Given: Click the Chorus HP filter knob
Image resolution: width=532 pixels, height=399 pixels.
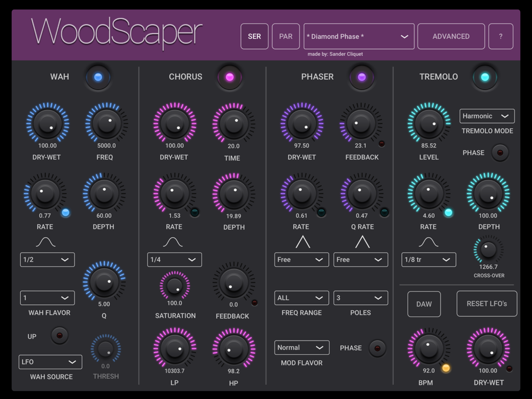Looking at the screenshot, I should [x=234, y=349].
